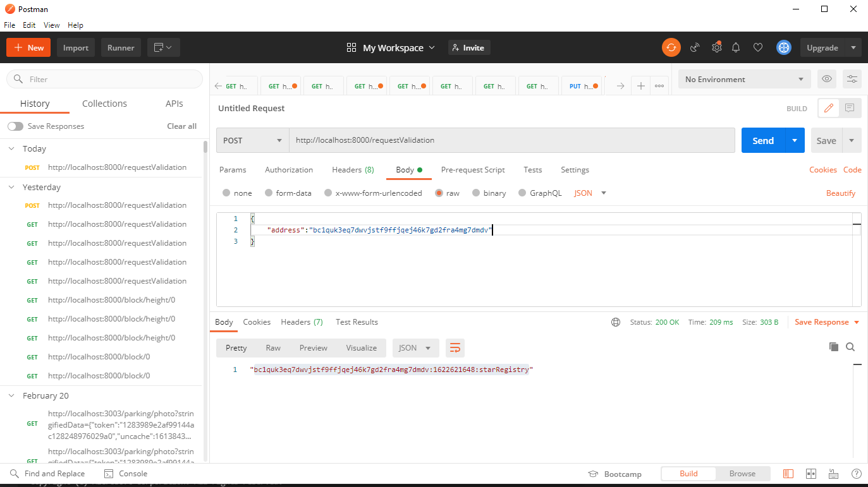Open the Pre-request Script tab
The height and width of the screenshot is (487, 868).
click(x=473, y=170)
